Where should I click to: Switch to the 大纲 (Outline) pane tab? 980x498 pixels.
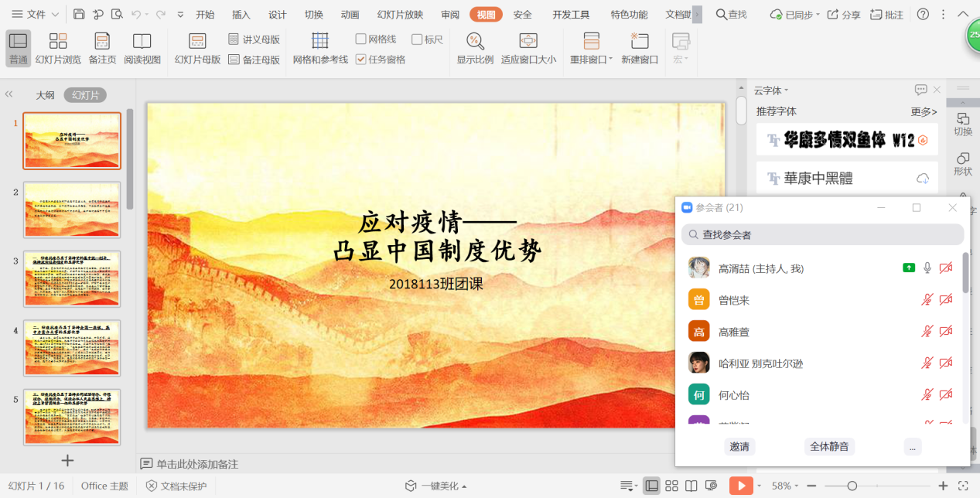45,95
